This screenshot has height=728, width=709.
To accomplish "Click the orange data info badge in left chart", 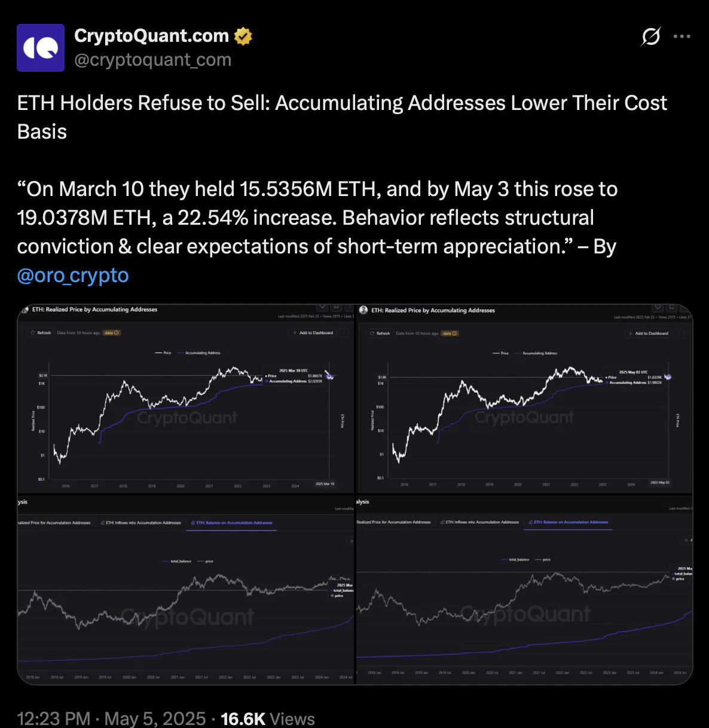I will tap(112, 333).
